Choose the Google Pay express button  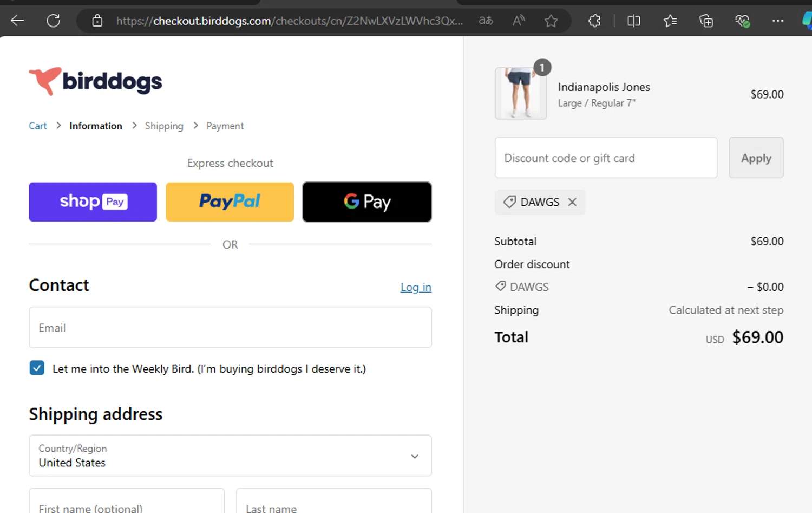[367, 202]
